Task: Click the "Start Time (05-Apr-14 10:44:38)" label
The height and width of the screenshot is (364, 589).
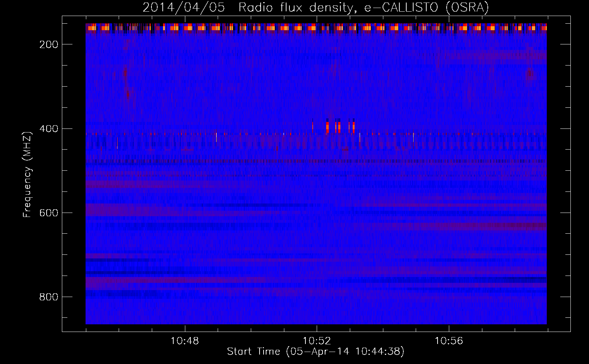Action: (316, 351)
